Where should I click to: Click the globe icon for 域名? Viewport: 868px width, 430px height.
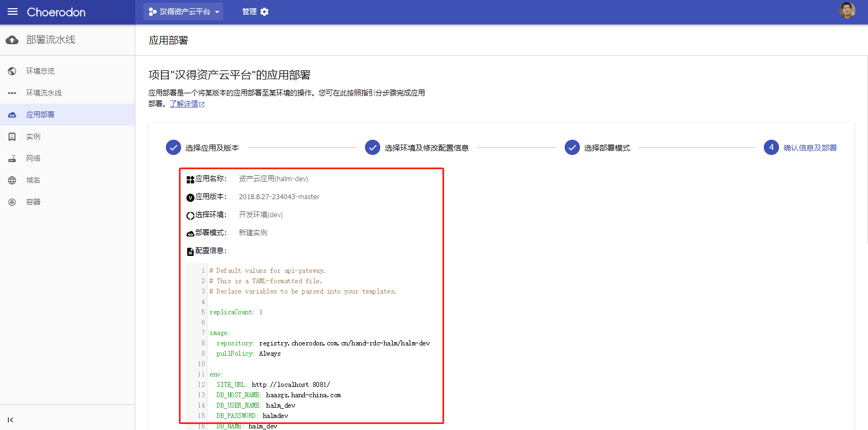tap(12, 180)
